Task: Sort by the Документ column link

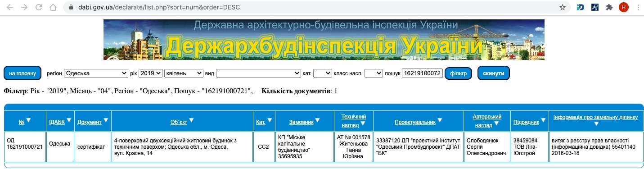Action: pyautogui.click(x=90, y=122)
